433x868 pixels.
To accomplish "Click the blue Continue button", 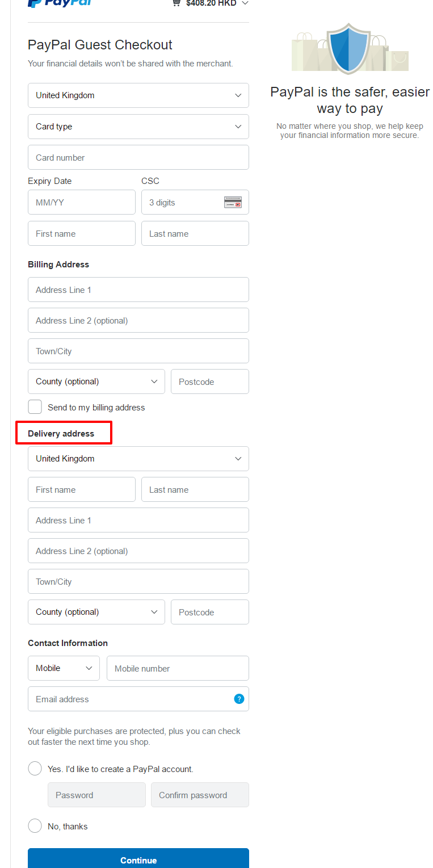I will coord(138,858).
